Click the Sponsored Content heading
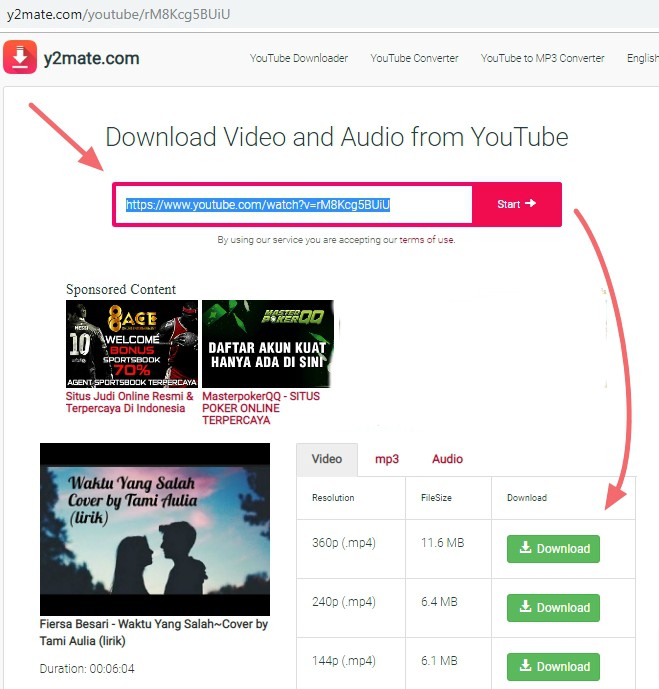Image resolution: width=659 pixels, height=689 pixels. click(x=121, y=289)
